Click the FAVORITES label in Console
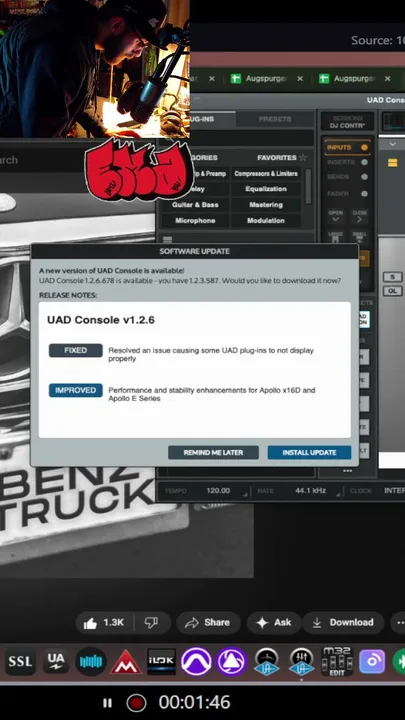Screen dimensions: 405x720 (277, 158)
